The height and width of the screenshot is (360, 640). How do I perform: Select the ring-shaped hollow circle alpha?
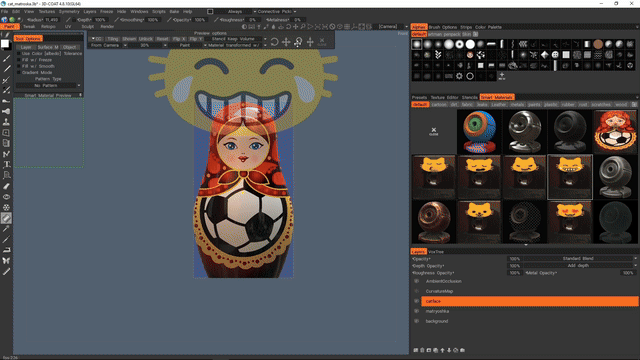[x=470, y=76]
